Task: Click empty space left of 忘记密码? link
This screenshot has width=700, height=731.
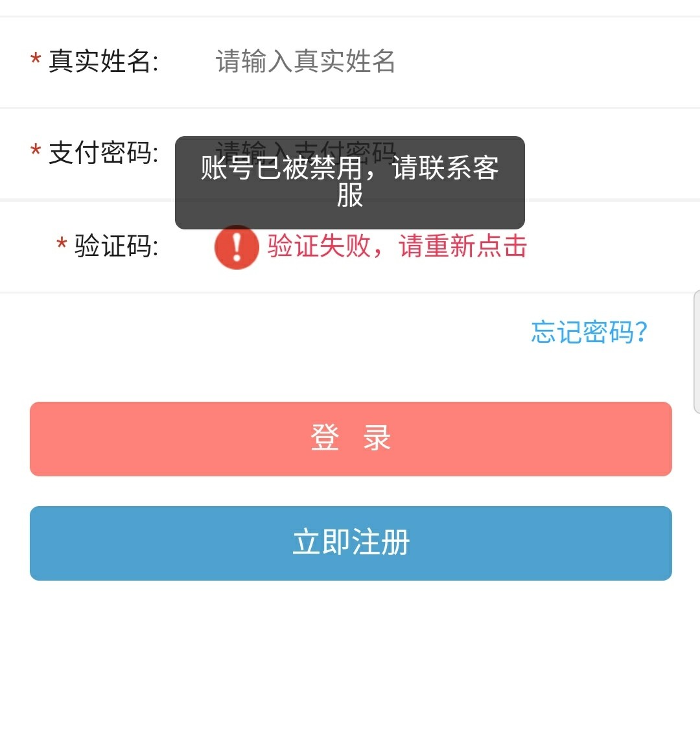Action: [x=259, y=332]
